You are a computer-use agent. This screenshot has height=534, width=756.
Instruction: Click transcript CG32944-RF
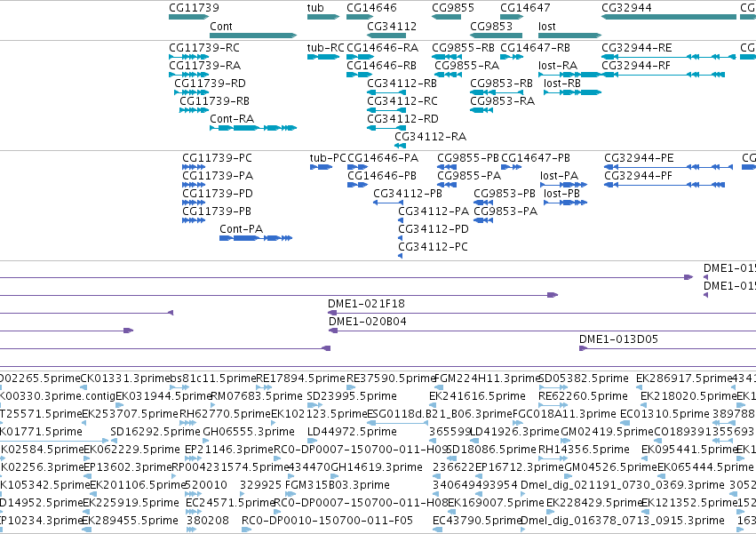663,75
